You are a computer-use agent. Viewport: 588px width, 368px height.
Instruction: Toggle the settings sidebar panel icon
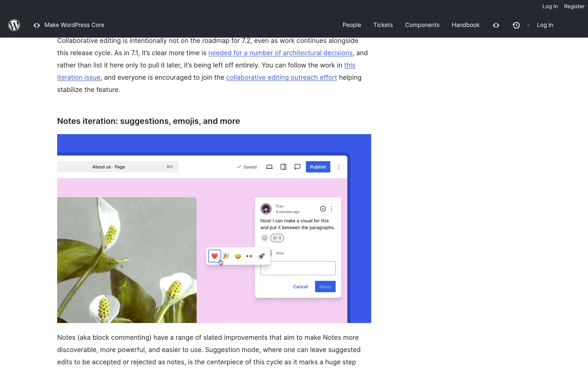tap(283, 167)
